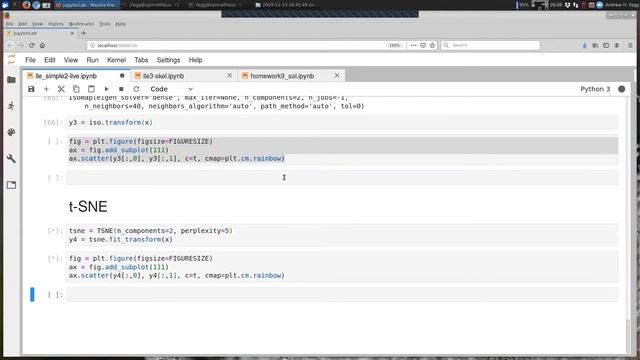The width and height of the screenshot is (640, 360).
Task: Open Firefox Bookmarks menu
Action: click(x=81, y=24)
